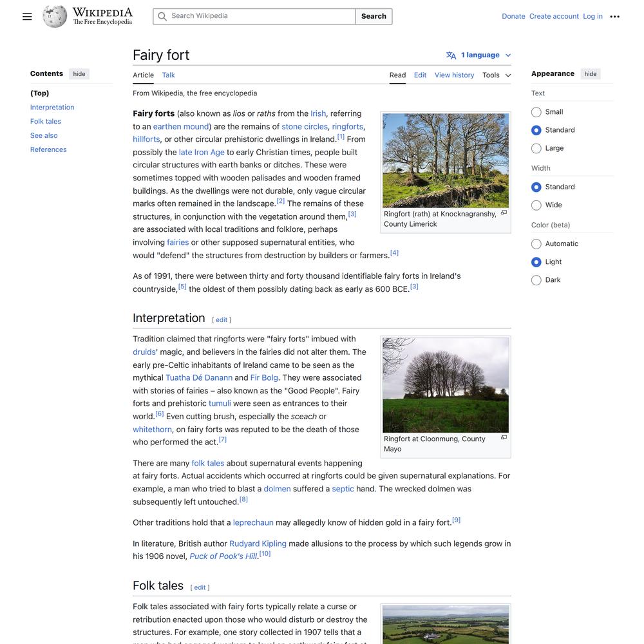Follow the hillforts link

click(x=146, y=139)
